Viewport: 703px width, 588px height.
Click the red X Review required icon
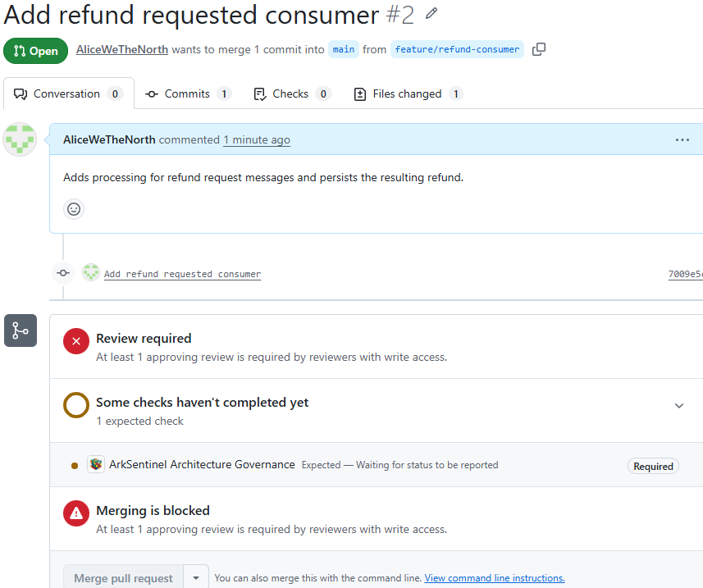coord(76,341)
